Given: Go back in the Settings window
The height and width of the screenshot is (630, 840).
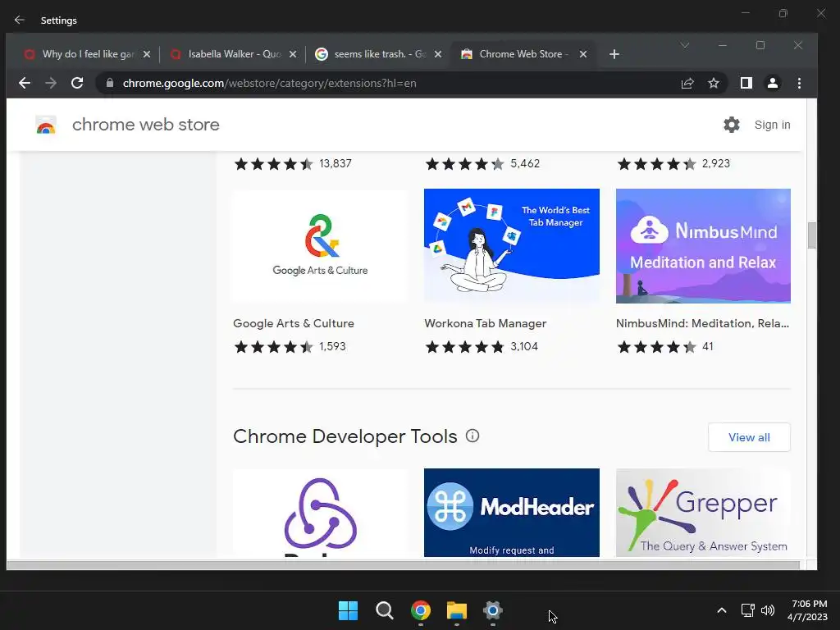Looking at the screenshot, I should (20, 20).
